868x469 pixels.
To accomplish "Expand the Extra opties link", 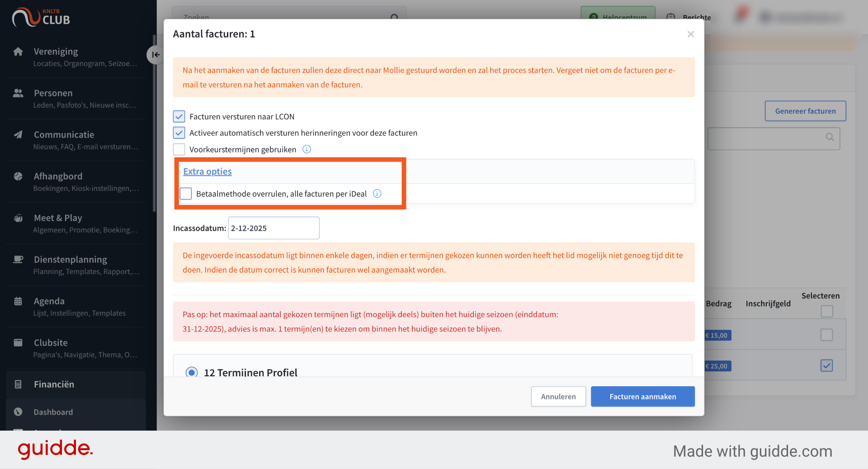I will click(x=208, y=171).
